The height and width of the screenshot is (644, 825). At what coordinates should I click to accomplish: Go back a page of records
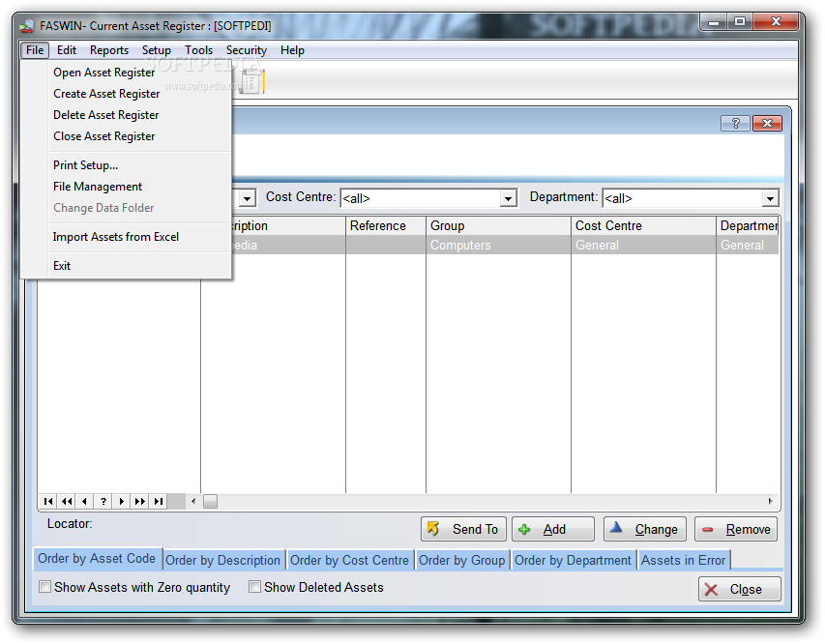point(67,502)
